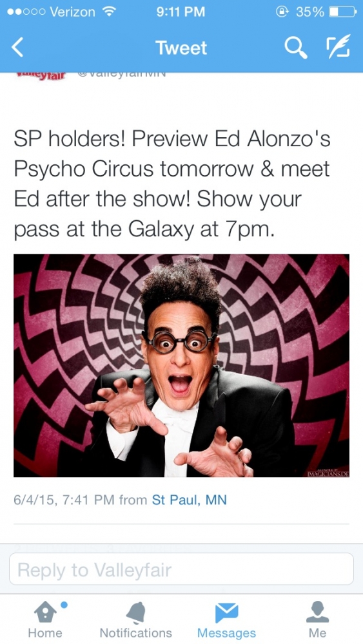Image resolution: width=363 pixels, height=644 pixels.
Task: Switch to the Messages tab
Action: (226, 620)
